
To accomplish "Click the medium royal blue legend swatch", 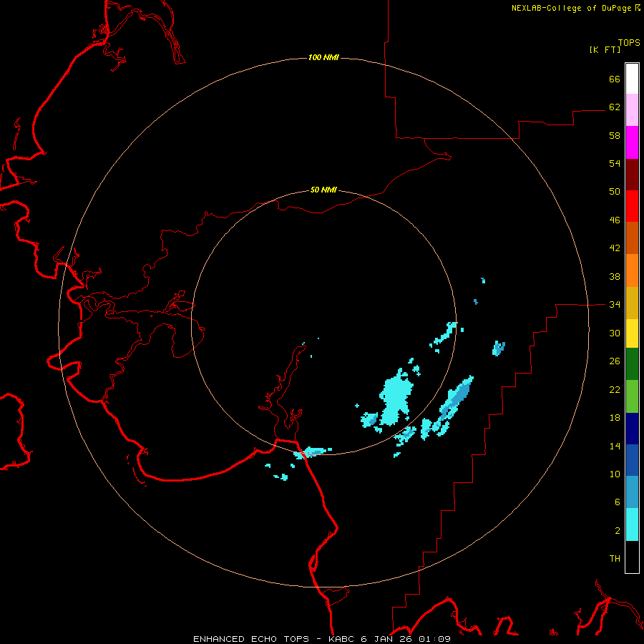I will pos(632,460).
